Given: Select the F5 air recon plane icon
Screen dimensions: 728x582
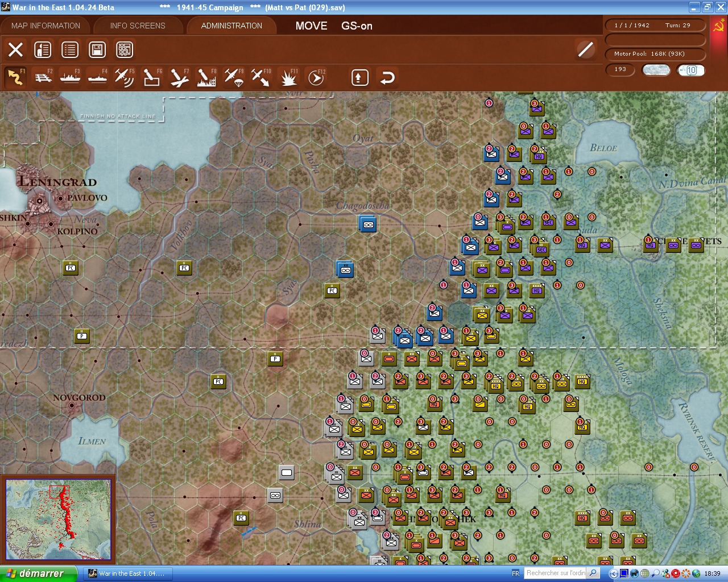Looking at the screenshot, I should tap(125, 77).
